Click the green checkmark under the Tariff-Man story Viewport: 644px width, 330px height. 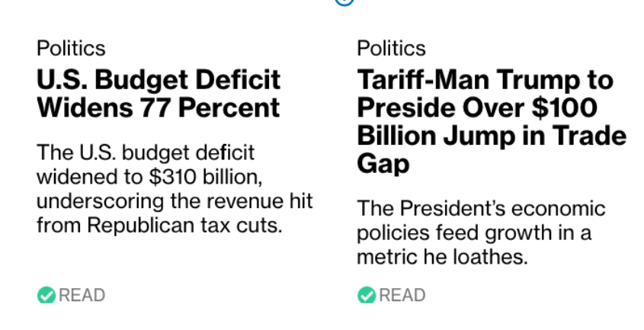coord(367,295)
